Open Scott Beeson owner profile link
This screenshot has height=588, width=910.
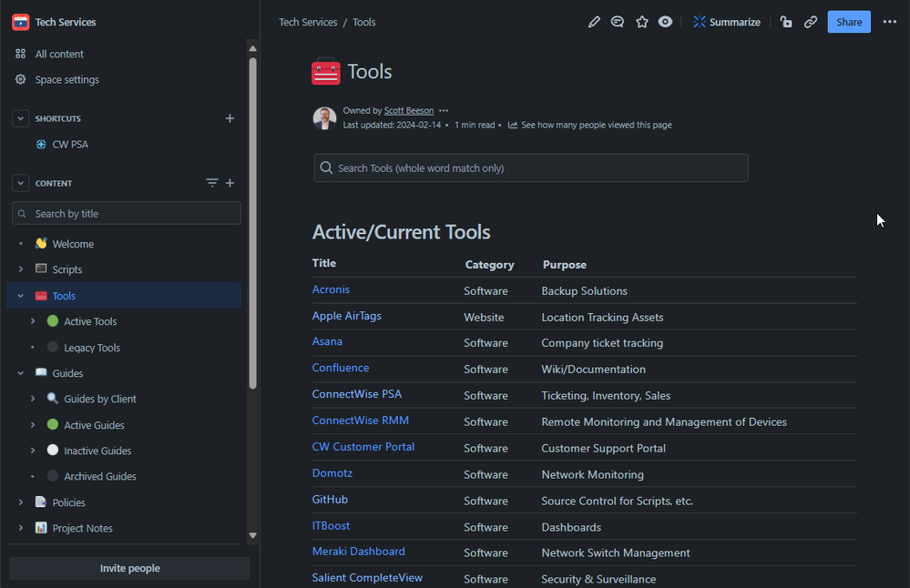tap(409, 110)
